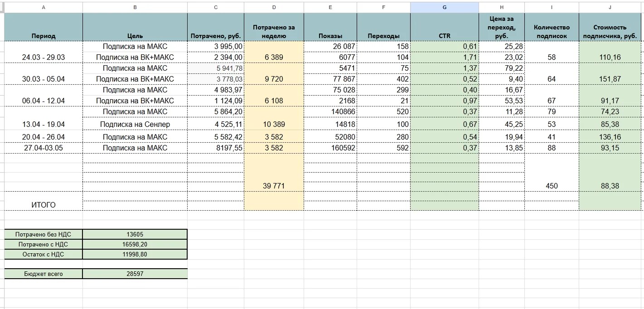Click the 'Потрачено с НДС' label
This screenshot has width=644, height=309.
pyautogui.click(x=44, y=244)
